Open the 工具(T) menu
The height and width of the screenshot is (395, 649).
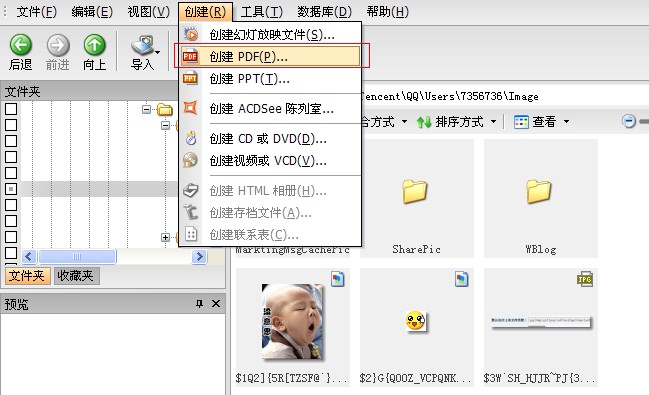[x=262, y=12]
